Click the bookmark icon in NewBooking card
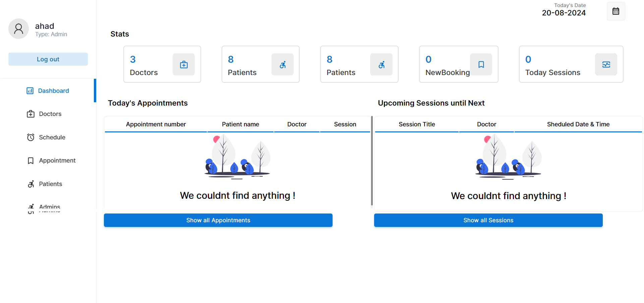This screenshot has width=644, height=303. coord(481,64)
